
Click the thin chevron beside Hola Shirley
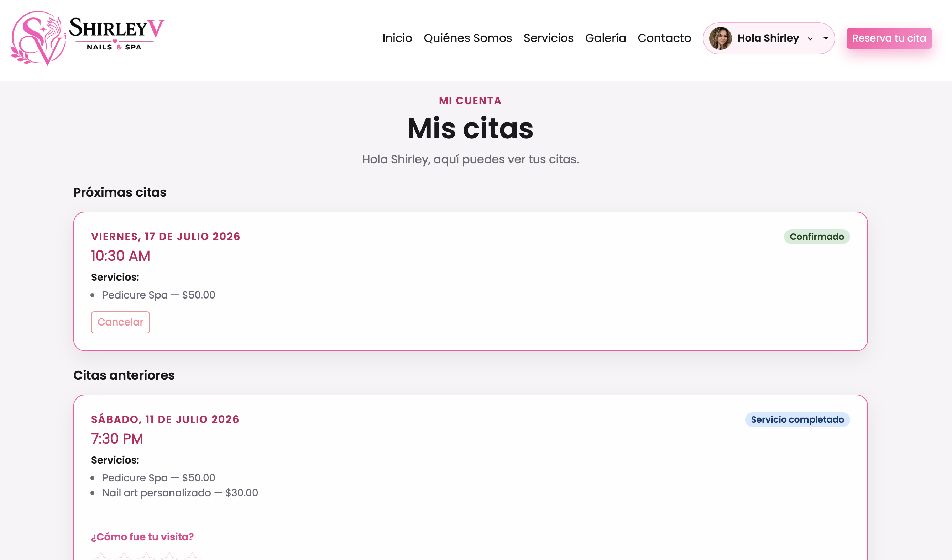pyautogui.click(x=810, y=38)
